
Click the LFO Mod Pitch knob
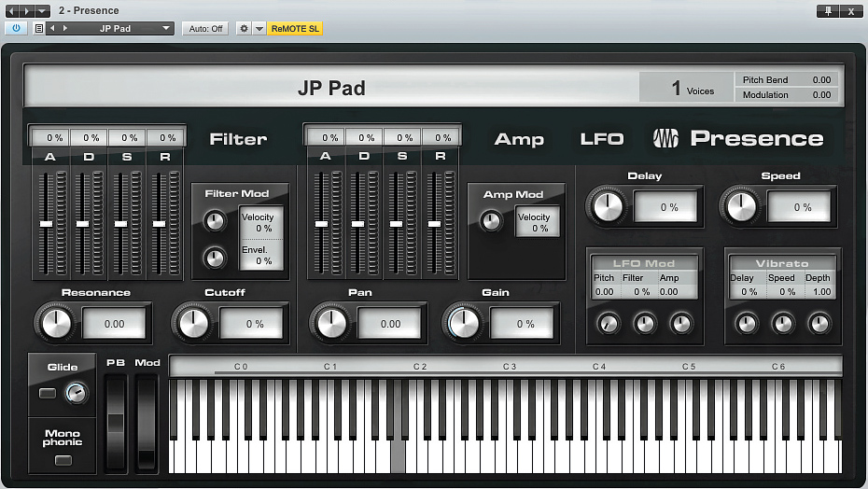click(608, 324)
